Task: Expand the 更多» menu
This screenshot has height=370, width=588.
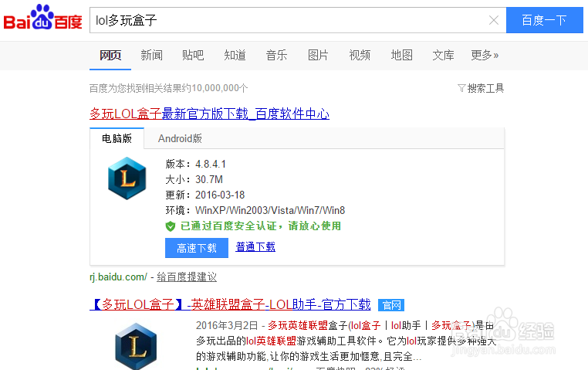Action: click(x=485, y=55)
